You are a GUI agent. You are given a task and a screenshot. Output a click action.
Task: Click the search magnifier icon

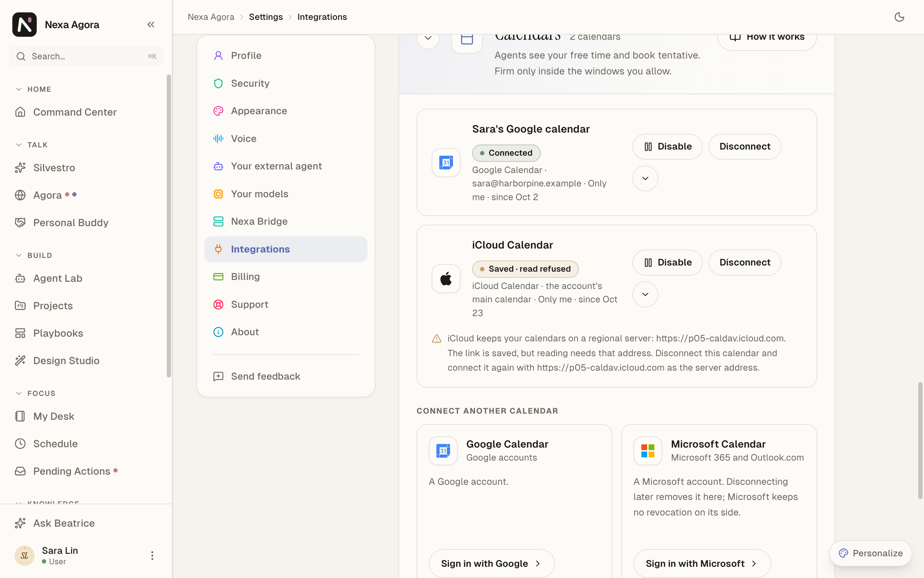(x=21, y=56)
